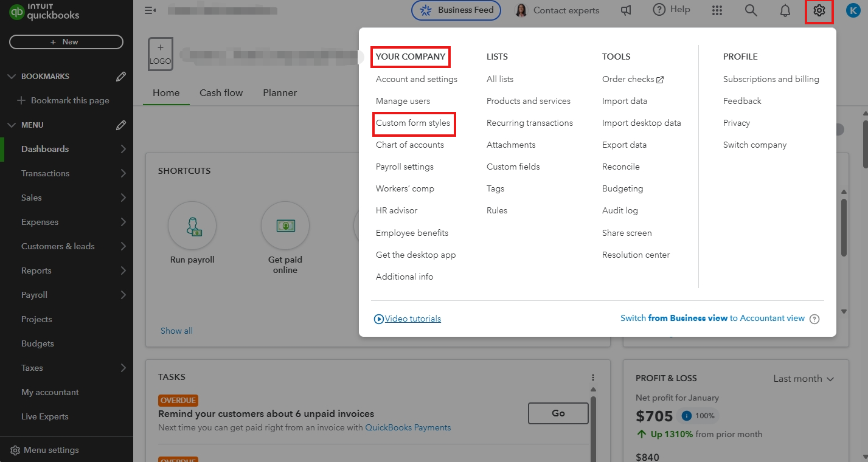Open the search magnifier icon
Screen dimensions: 868x462
pos(751,10)
